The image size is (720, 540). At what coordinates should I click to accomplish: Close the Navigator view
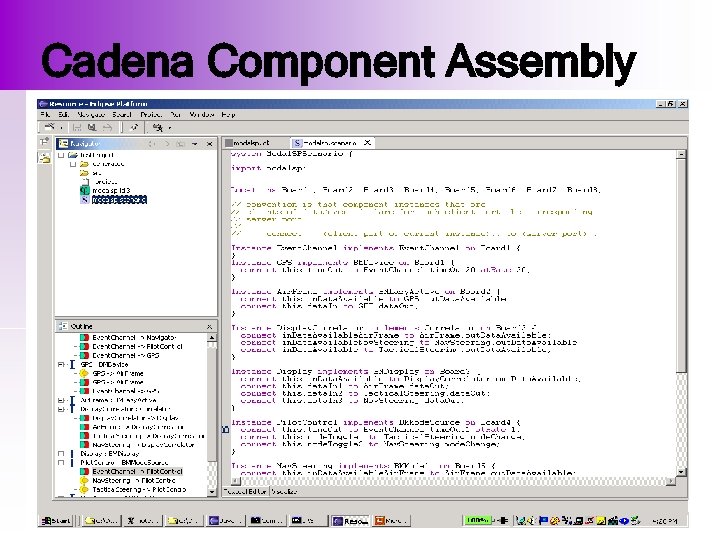point(209,144)
